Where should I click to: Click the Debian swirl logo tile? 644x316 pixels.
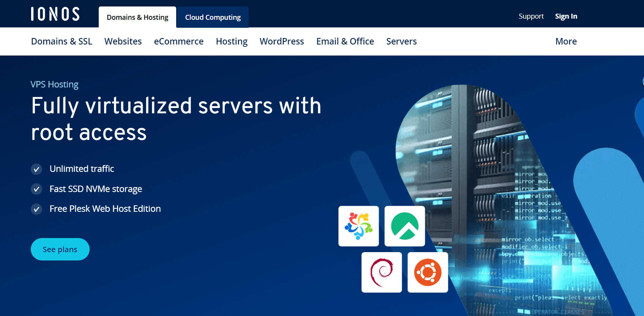pyautogui.click(x=382, y=272)
